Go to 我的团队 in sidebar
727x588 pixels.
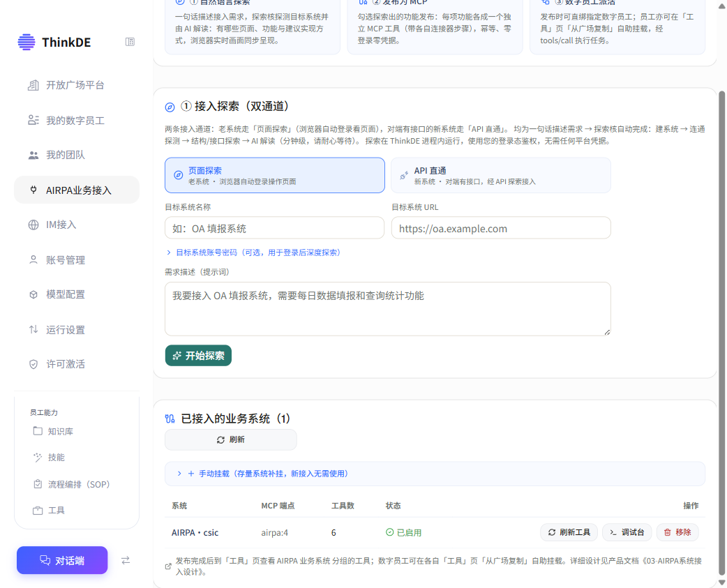[x=77, y=156]
